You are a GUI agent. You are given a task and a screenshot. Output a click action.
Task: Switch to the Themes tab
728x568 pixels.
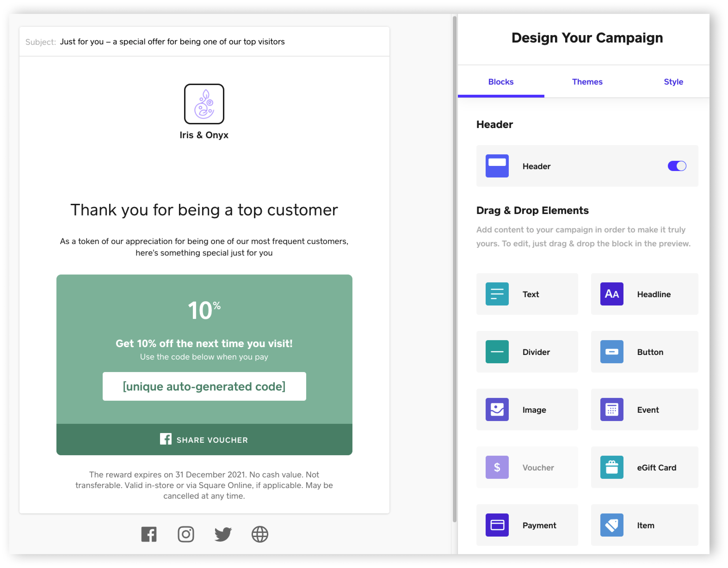point(587,82)
